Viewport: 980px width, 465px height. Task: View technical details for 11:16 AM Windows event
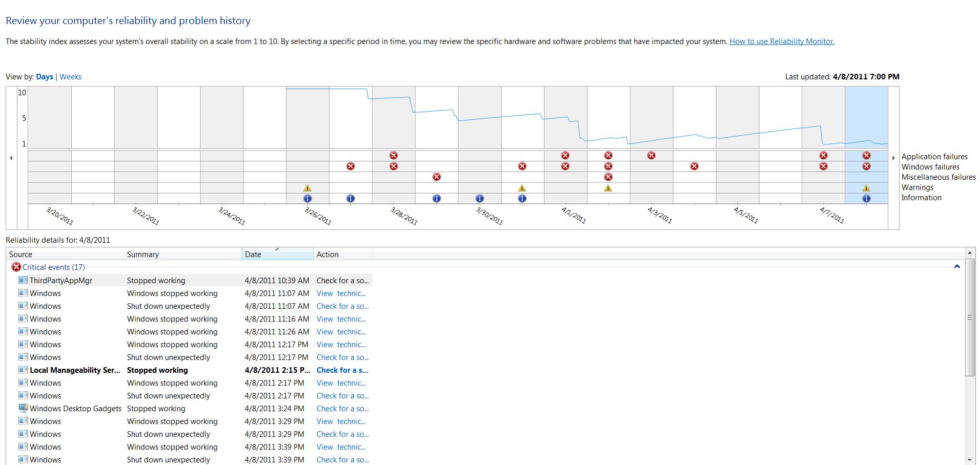pyautogui.click(x=341, y=319)
